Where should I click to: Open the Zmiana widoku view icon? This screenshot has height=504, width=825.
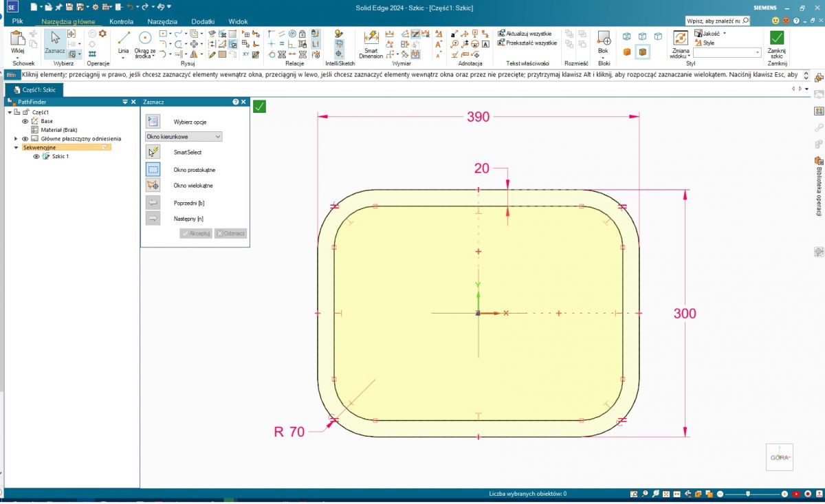point(680,38)
